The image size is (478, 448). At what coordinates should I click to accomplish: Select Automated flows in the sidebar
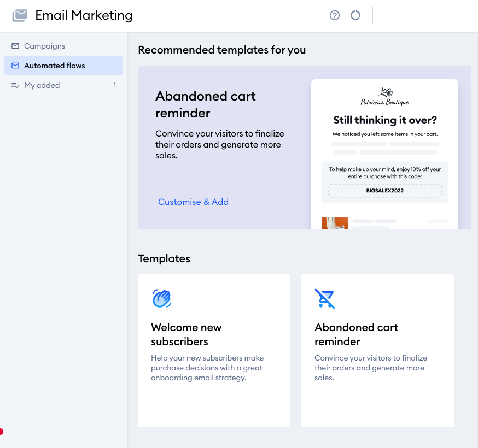pos(63,66)
